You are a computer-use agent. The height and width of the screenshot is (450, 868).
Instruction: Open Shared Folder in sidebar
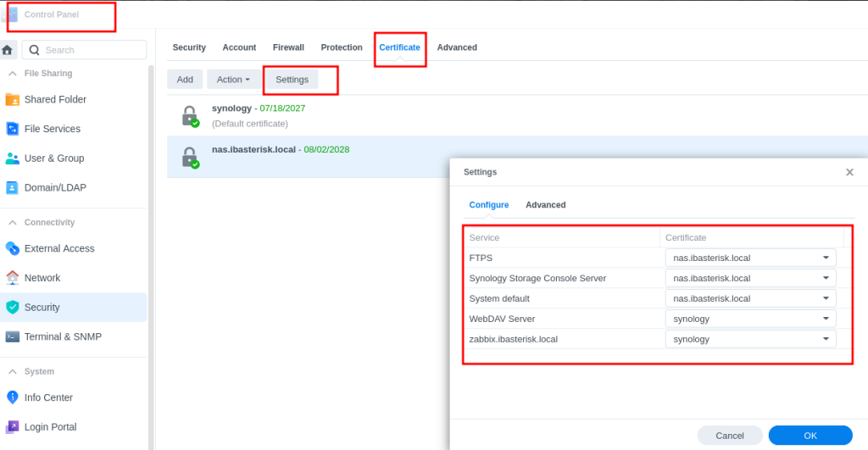(74, 100)
